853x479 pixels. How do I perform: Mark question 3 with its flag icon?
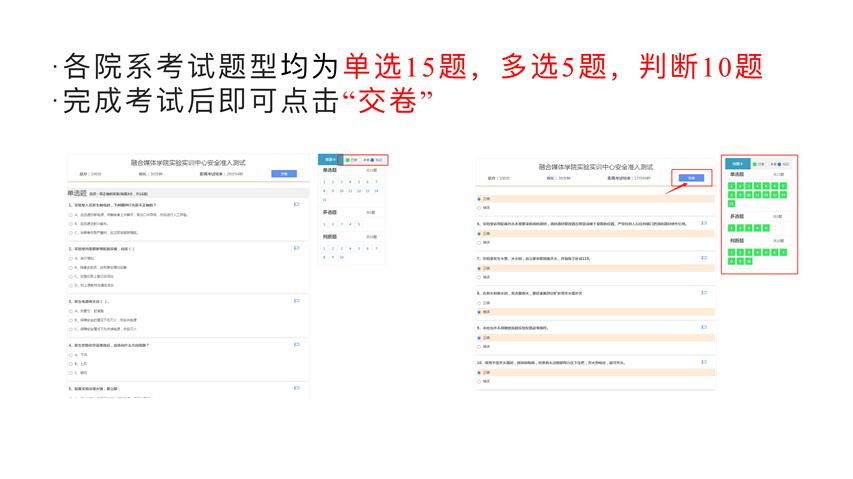[296, 301]
